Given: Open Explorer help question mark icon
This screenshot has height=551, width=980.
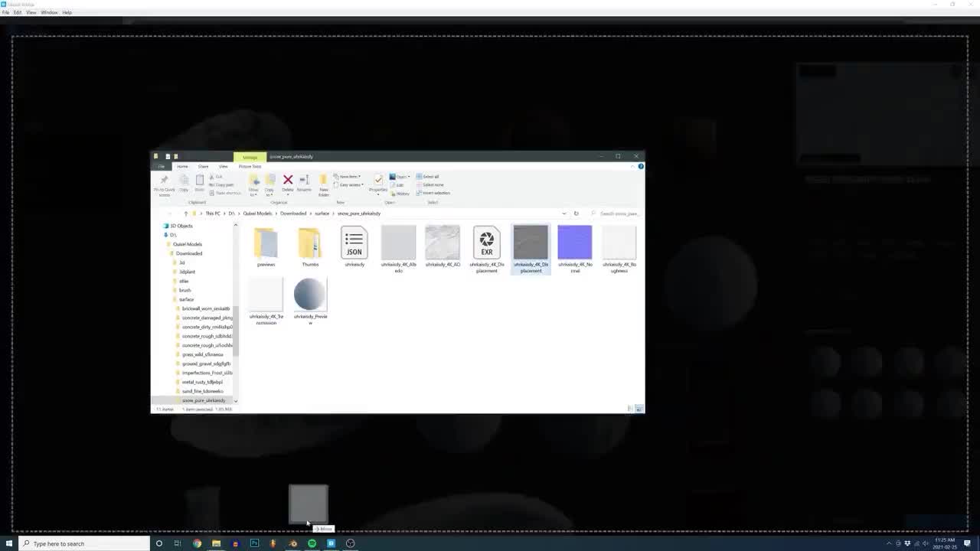Looking at the screenshot, I should tap(641, 166).
